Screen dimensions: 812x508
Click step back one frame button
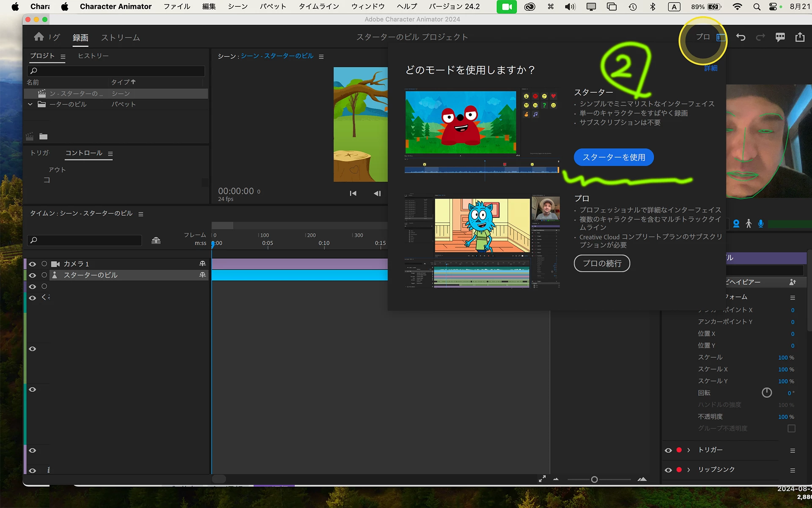(x=377, y=193)
